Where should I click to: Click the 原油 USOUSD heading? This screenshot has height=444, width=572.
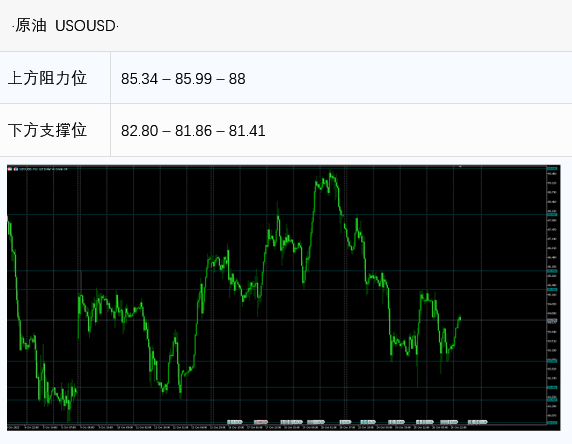[65, 26]
